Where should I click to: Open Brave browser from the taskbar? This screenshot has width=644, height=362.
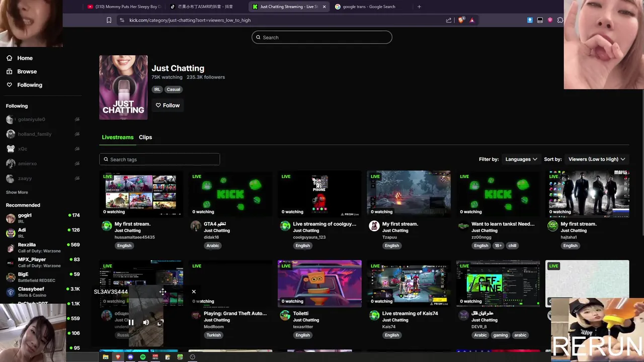[x=118, y=357]
